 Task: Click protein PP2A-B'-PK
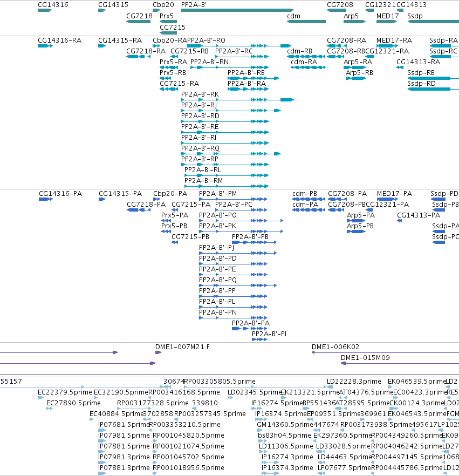241,232
